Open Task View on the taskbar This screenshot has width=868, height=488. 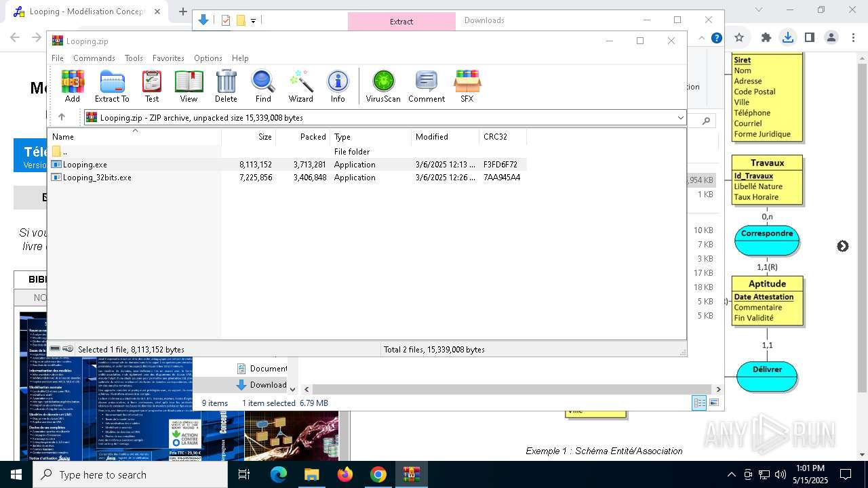(244, 474)
